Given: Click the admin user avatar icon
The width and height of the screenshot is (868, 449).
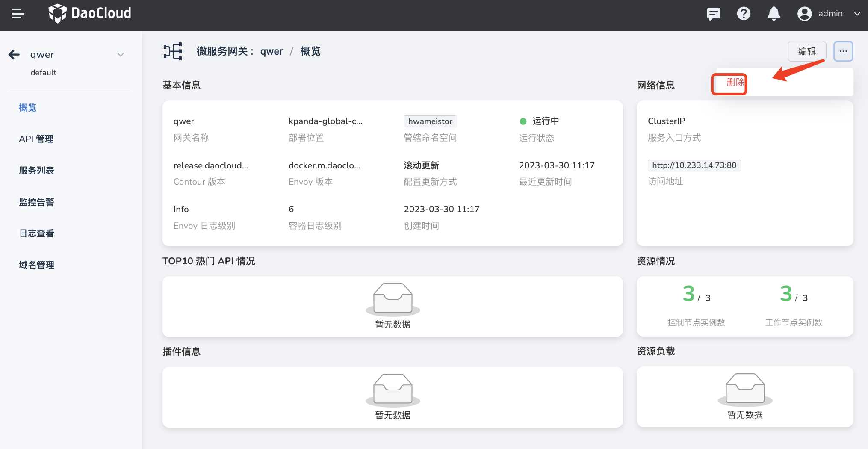Looking at the screenshot, I should pos(804,14).
